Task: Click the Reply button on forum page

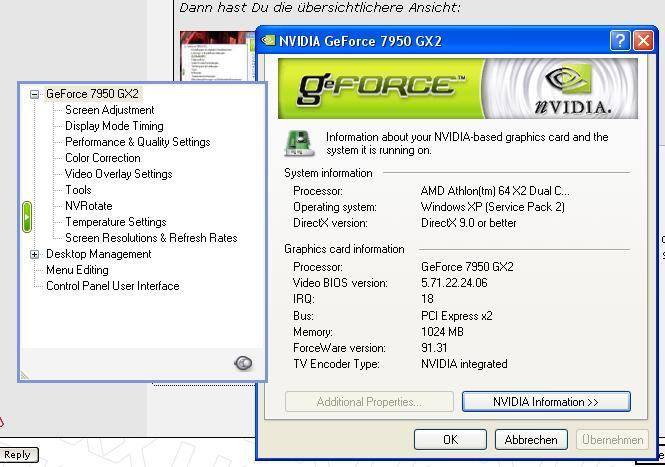Action: (18, 455)
